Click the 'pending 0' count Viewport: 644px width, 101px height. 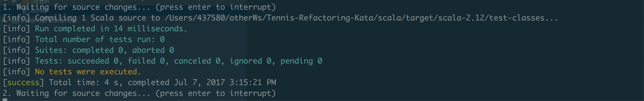pyautogui.click(x=301, y=61)
